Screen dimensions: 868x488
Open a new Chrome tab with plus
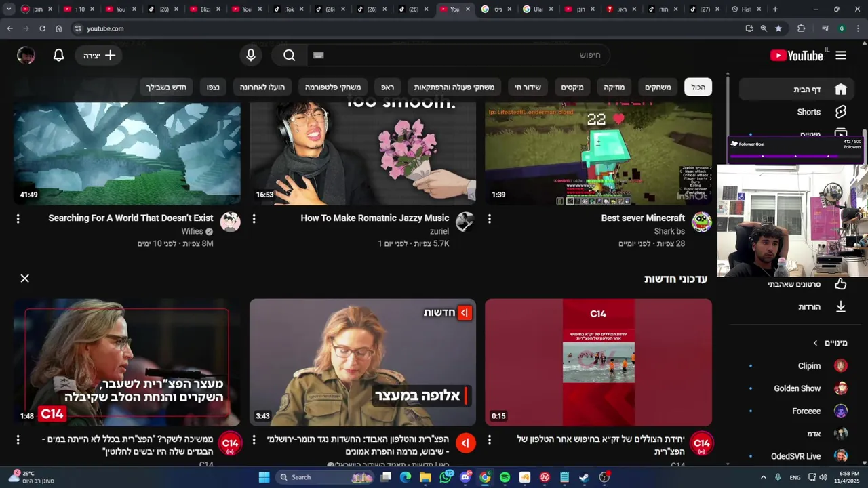tap(775, 9)
